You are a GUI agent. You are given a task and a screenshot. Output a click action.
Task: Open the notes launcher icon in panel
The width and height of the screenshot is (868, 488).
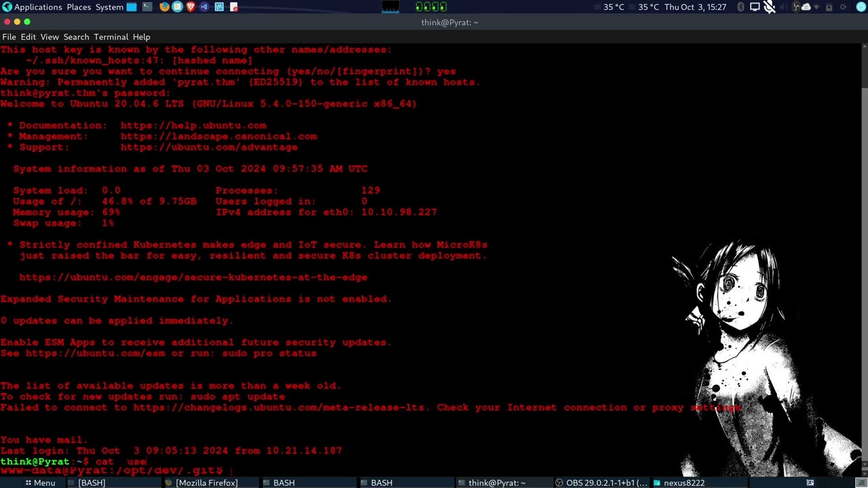(177, 7)
